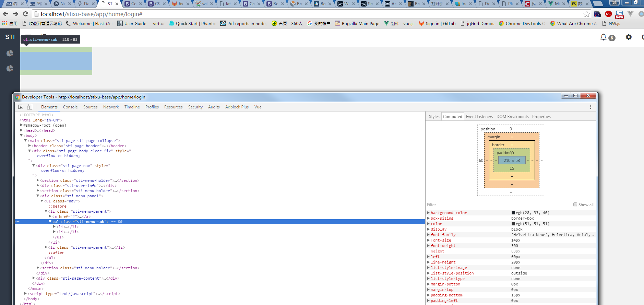Switch to Timeline tab in DevTools

click(x=132, y=107)
